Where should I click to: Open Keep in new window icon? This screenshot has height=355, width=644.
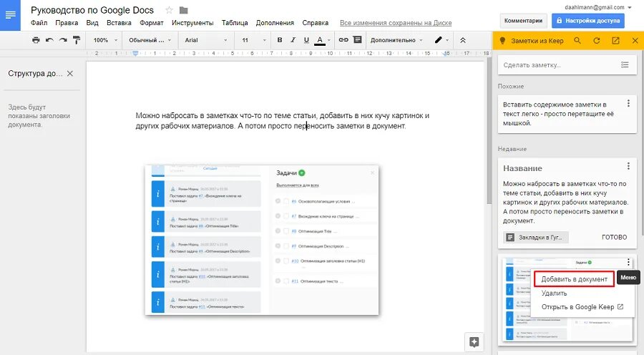[615, 41]
